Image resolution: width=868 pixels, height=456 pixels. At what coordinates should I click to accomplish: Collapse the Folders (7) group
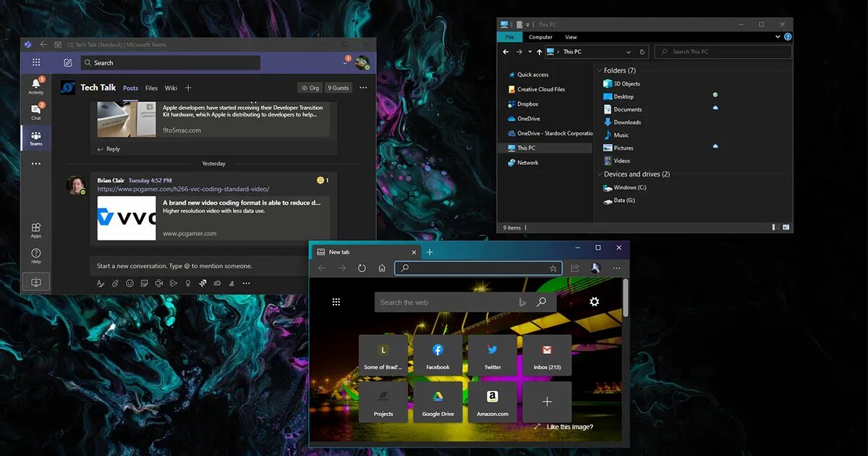coord(599,70)
